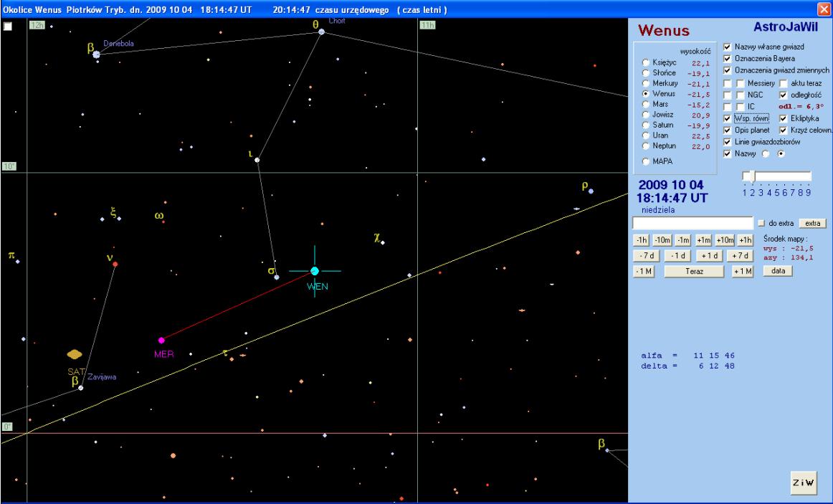
Task: Select the Słońce radio button
Action: [x=645, y=72]
